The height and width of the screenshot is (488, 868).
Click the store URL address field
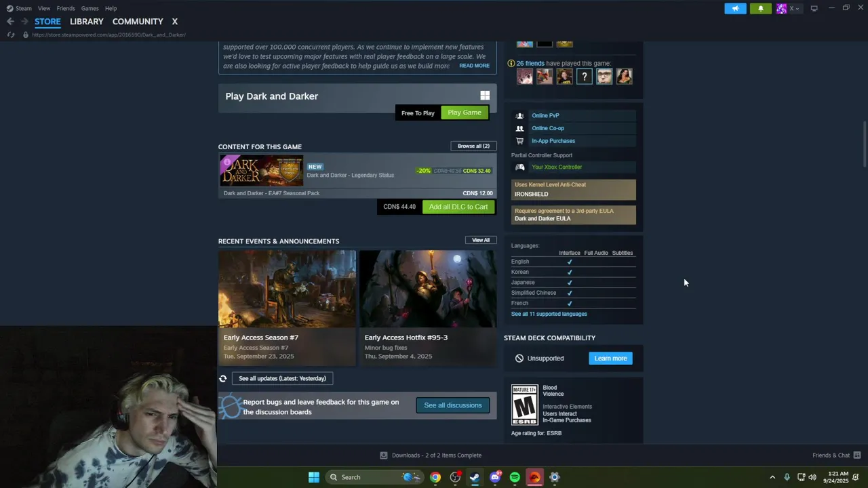click(108, 35)
